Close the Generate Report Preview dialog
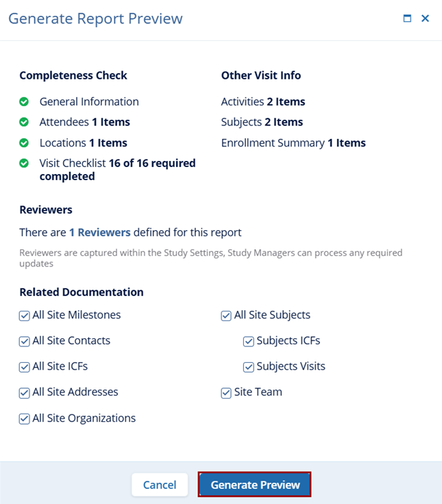442x504 pixels. (x=426, y=18)
